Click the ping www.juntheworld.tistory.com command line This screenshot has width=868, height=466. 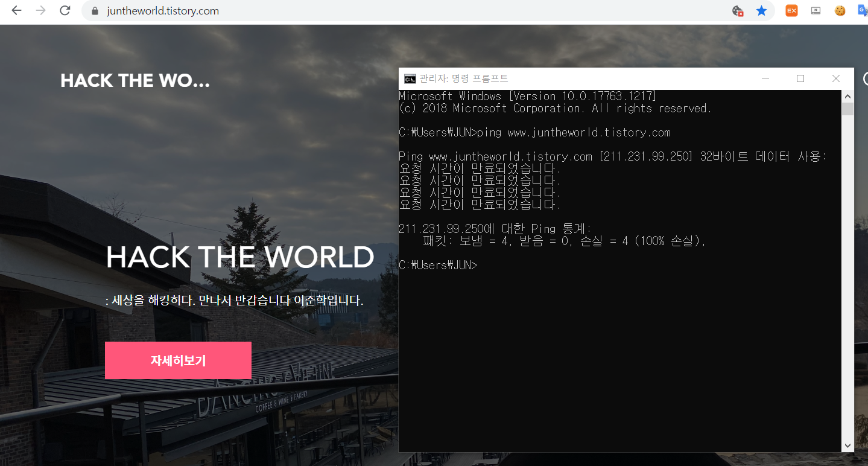pyautogui.click(x=534, y=132)
